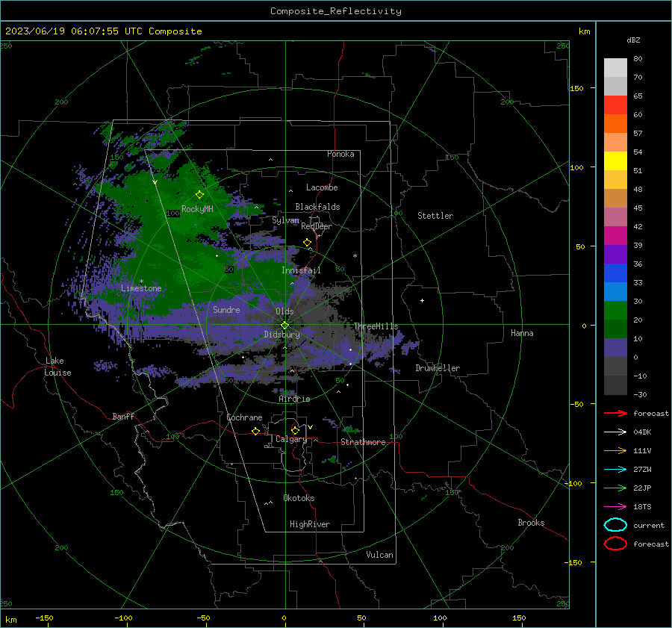Click the ThreeHills town label

[376, 326]
